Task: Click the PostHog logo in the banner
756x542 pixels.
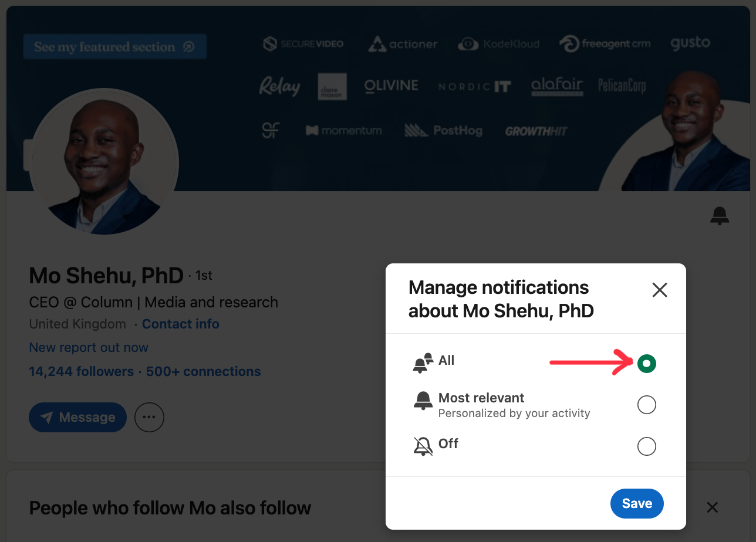Action: click(x=444, y=130)
